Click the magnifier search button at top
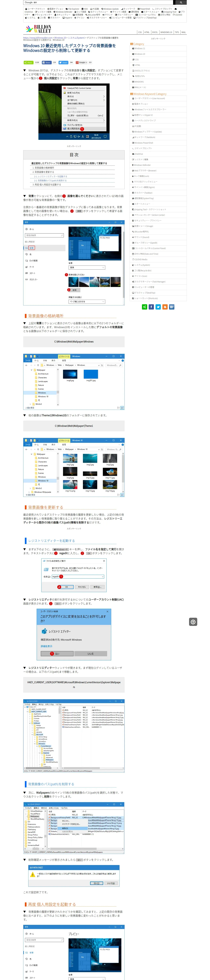Screen dimensions: 210x980 pyautogui.click(x=181, y=2)
